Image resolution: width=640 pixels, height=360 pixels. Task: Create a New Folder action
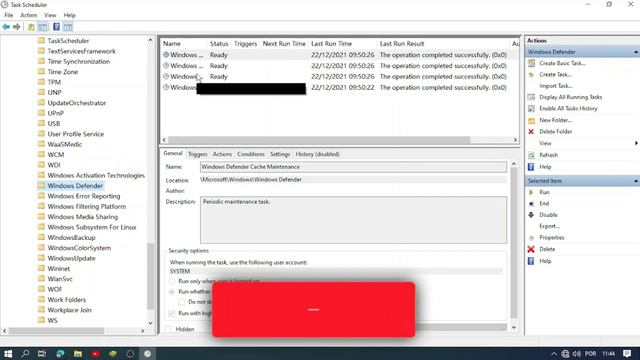[556, 120]
